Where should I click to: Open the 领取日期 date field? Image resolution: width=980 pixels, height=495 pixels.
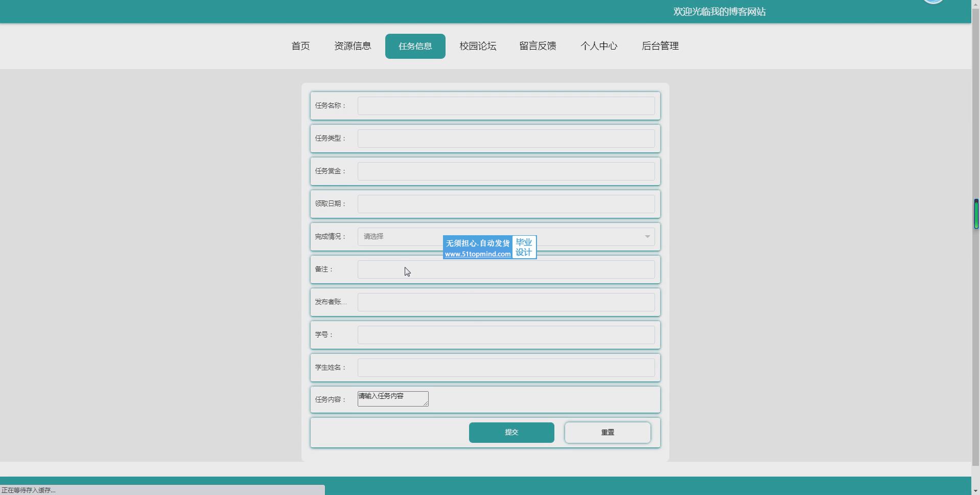506,204
